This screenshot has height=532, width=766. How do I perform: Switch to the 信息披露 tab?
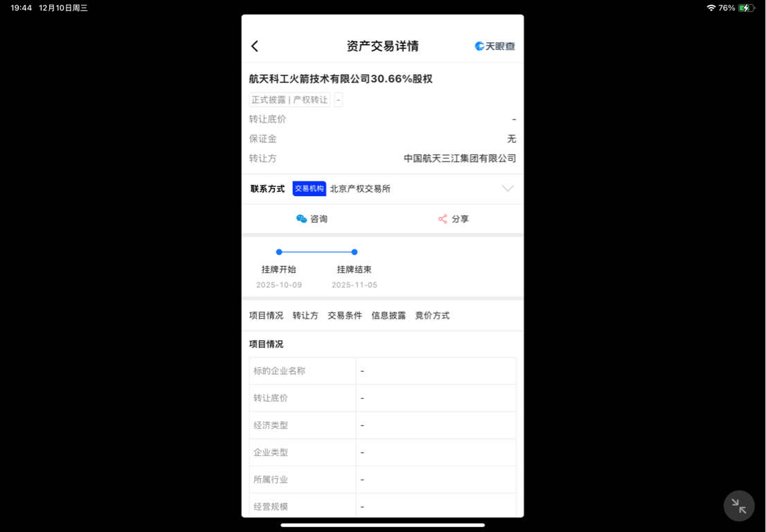click(389, 316)
